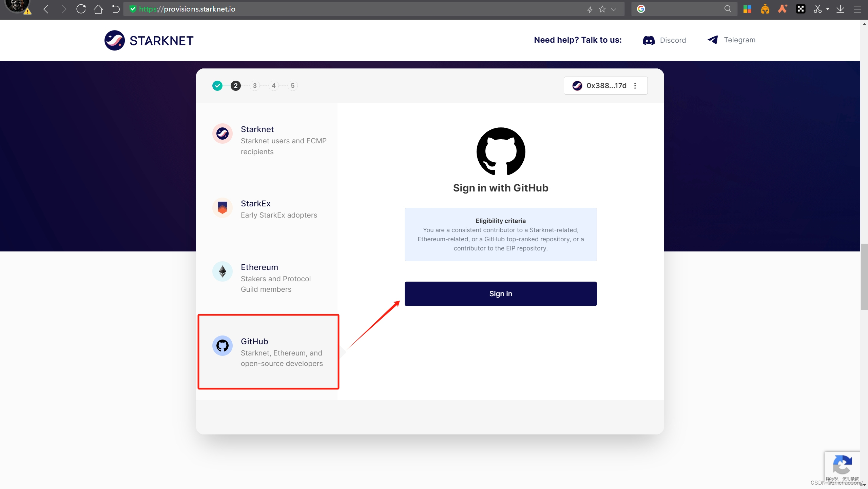
Task: Expand the address bar dropdown chevron
Action: 614,9
